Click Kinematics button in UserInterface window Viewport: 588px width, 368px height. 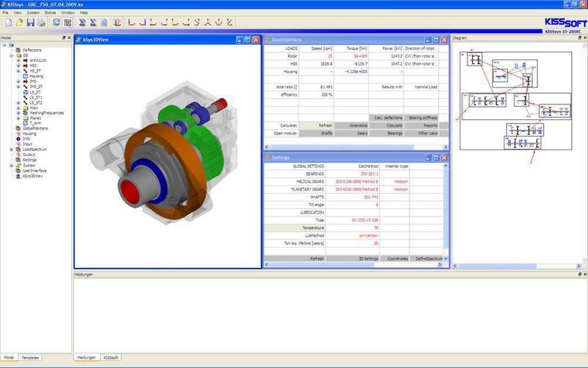[351, 125]
